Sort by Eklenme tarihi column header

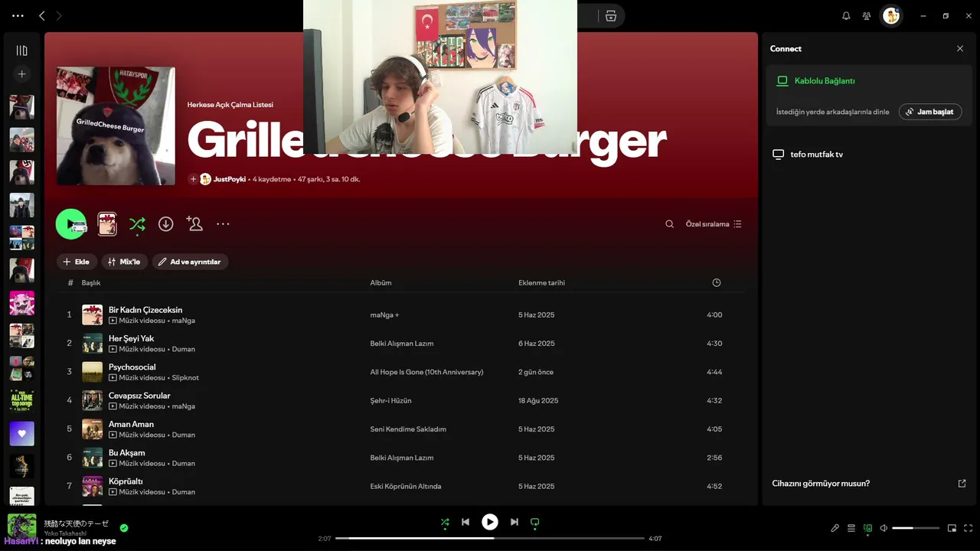point(541,283)
